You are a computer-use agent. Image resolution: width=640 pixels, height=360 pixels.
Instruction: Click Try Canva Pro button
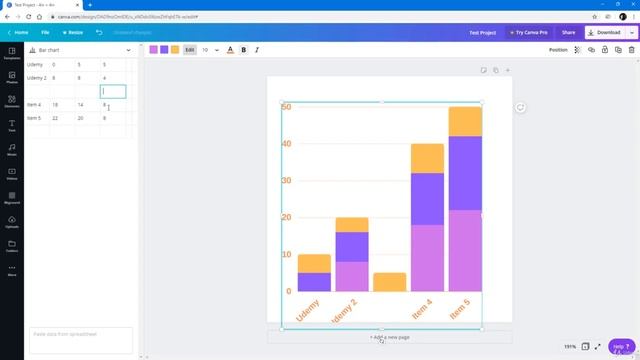tap(529, 32)
